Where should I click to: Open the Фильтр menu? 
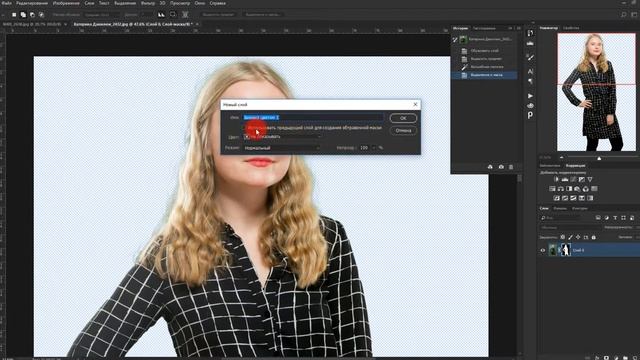(x=148, y=3)
